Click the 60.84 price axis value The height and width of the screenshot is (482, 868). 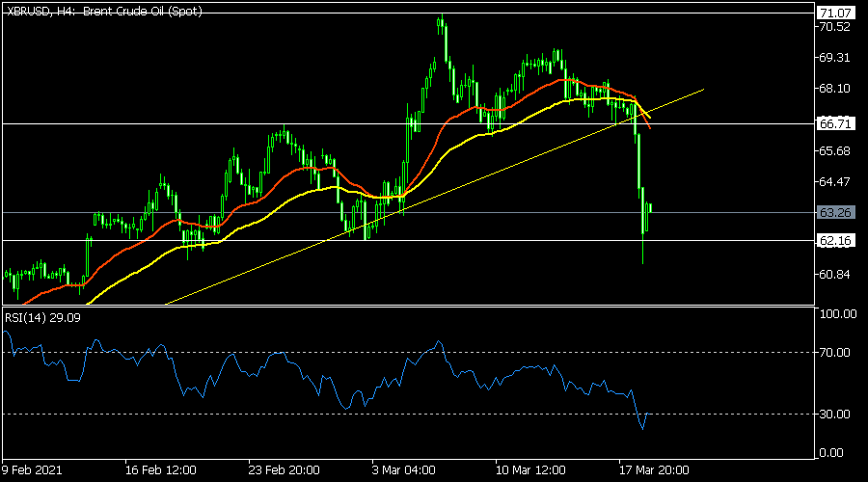click(835, 275)
